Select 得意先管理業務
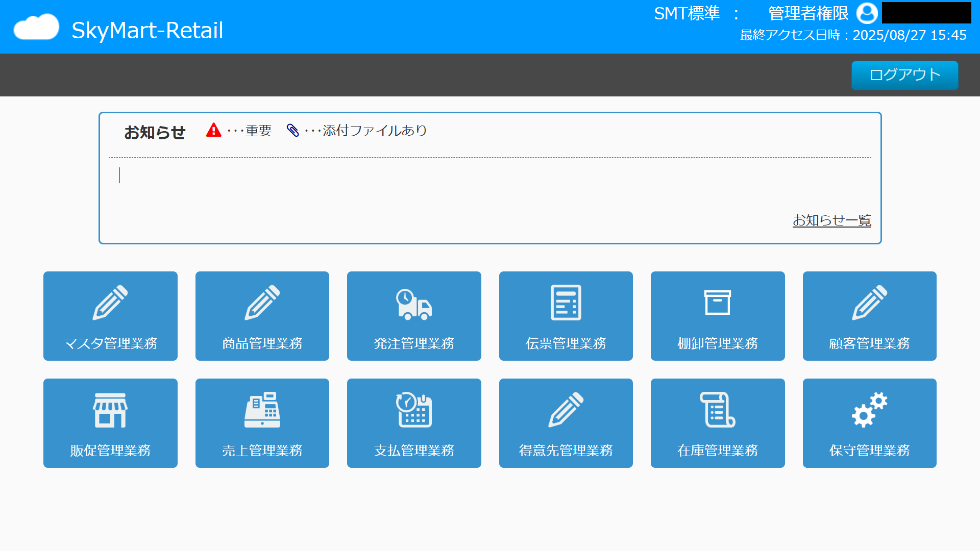 click(x=566, y=423)
